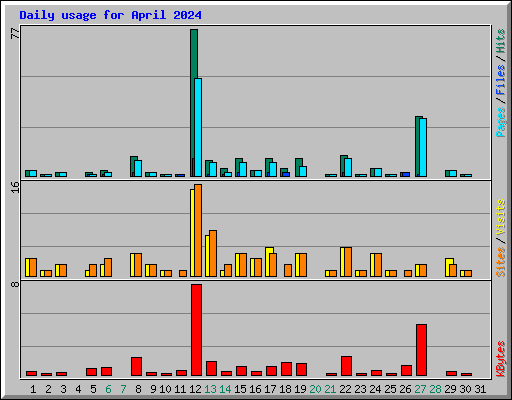The width and height of the screenshot is (512, 400).
Task: Select the orange Visits bar for day 12
Action: 198,230
